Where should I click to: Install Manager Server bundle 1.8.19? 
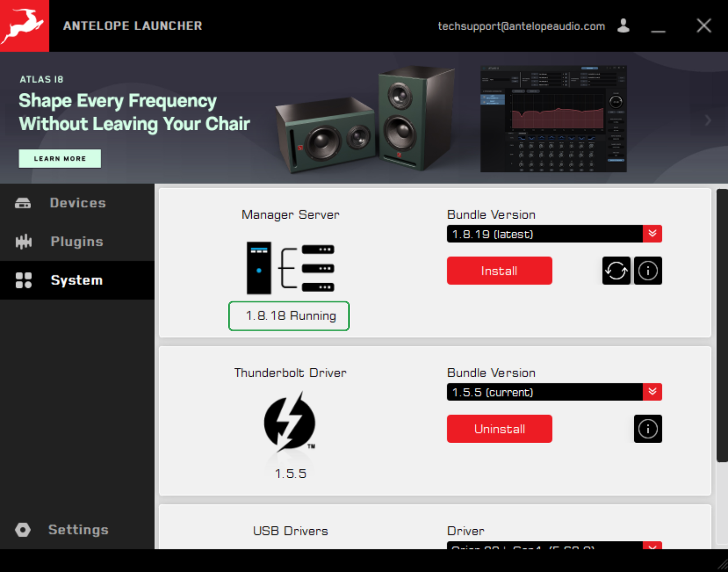[499, 270]
